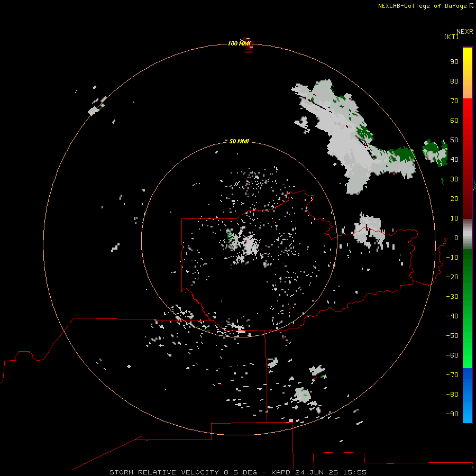Select the blue bottom segment of the color bar
The image size is (476, 476).
coord(467,396)
